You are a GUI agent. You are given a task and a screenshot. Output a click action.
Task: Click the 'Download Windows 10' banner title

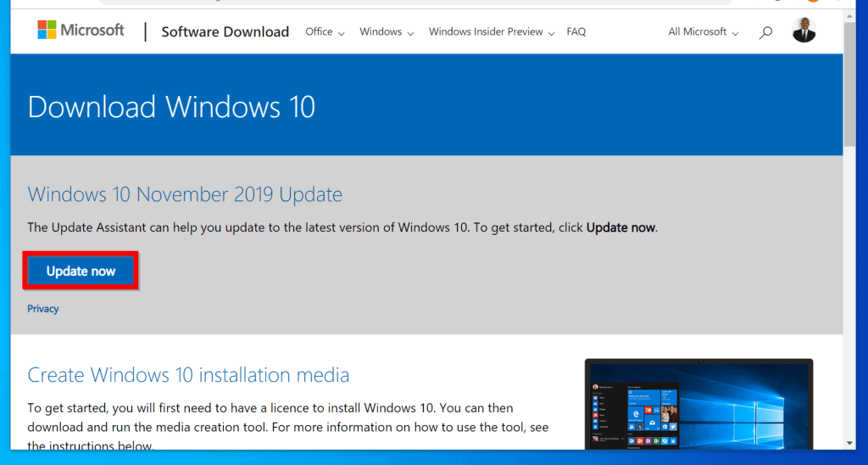pyautogui.click(x=171, y=106)
